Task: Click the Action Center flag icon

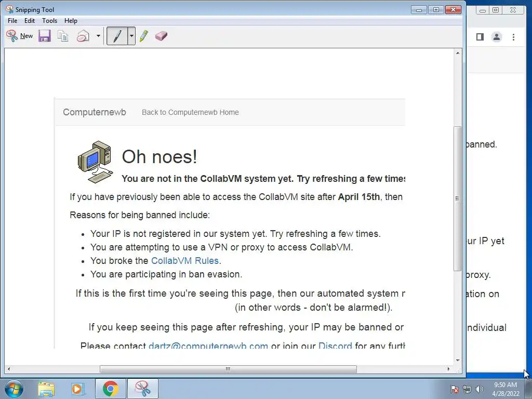Action: point(454,389)
